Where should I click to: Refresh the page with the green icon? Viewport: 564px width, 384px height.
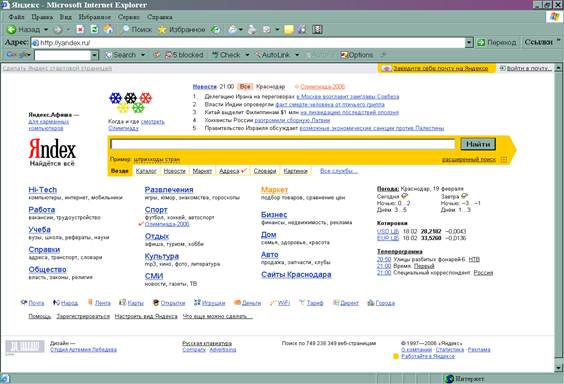[x=94, y=29]
